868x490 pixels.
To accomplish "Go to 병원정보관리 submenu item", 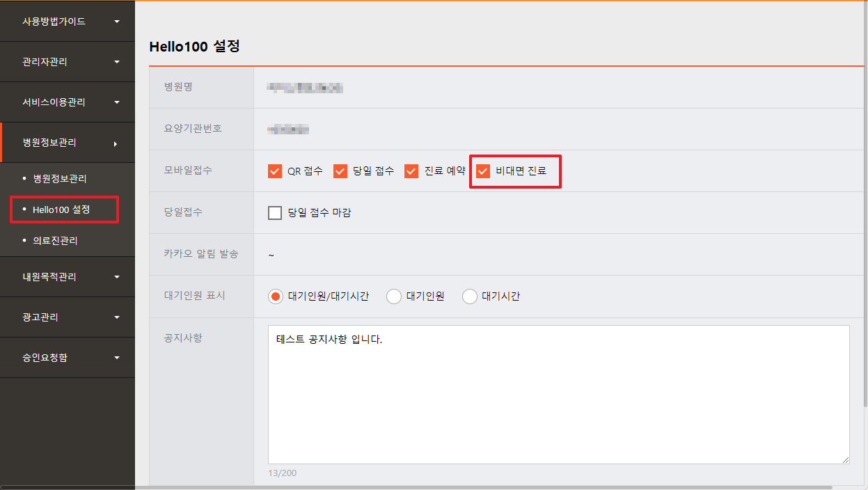I will (60, 179).
